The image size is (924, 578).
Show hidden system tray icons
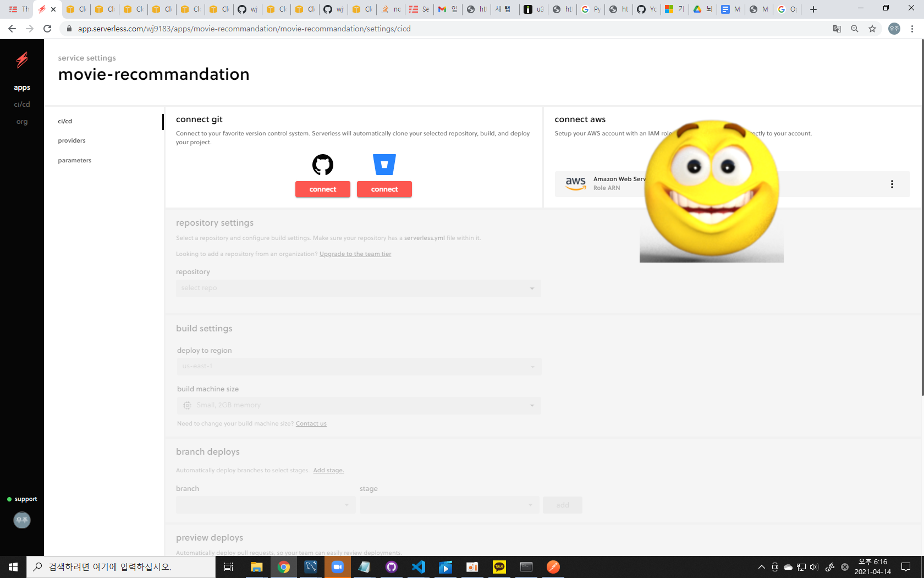762,567
